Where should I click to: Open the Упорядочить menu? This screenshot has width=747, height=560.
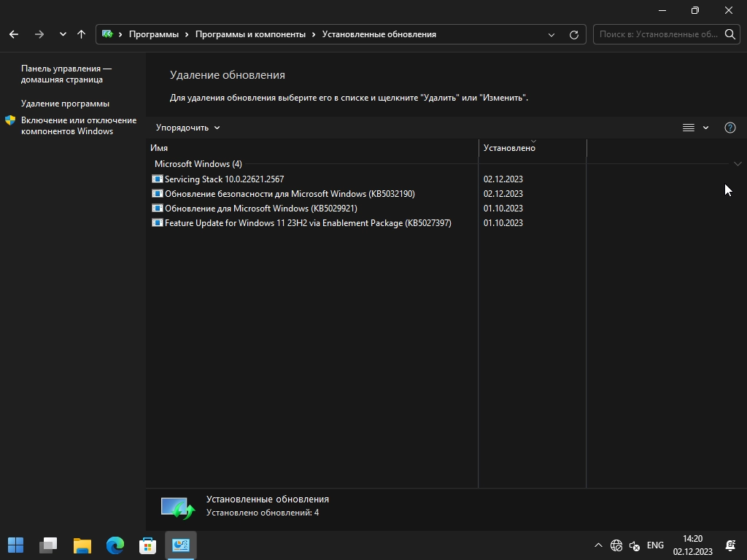(187, 128)
